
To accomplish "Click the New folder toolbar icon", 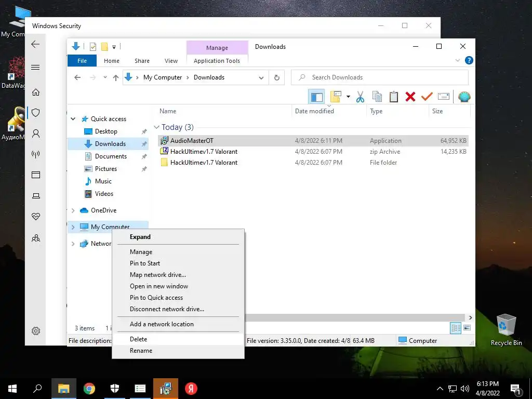I will pos(336,97).
